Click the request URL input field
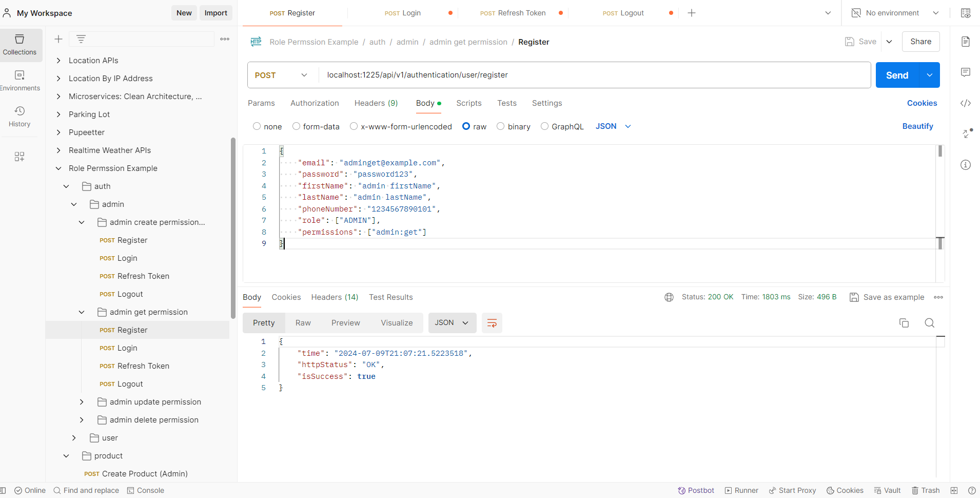 [595, 75]
